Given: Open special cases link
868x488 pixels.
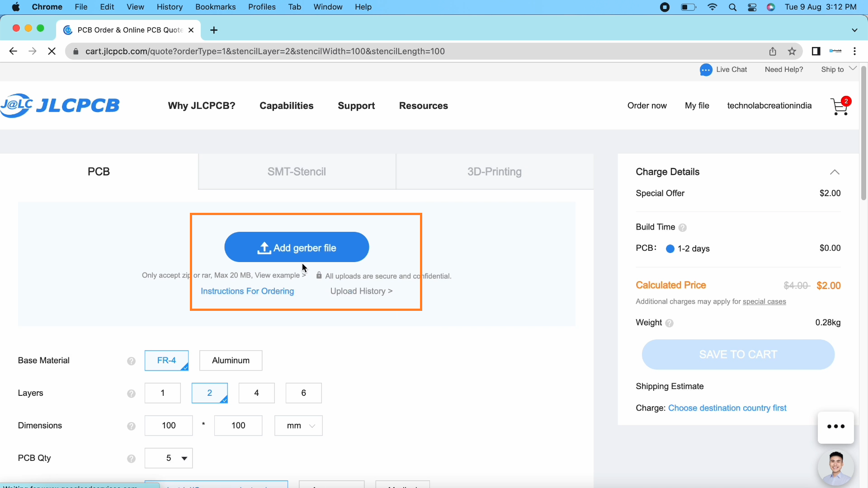Looking at the screenshot, I should tap(764, 302).
